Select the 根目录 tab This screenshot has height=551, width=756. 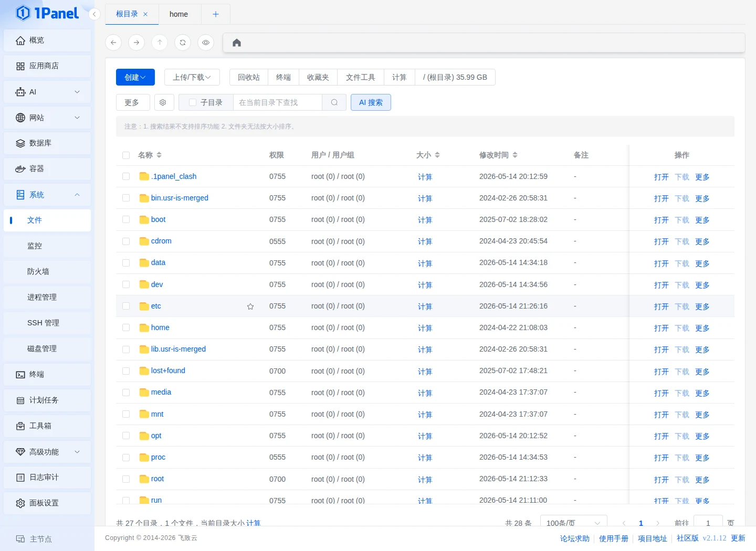point(127,14)
